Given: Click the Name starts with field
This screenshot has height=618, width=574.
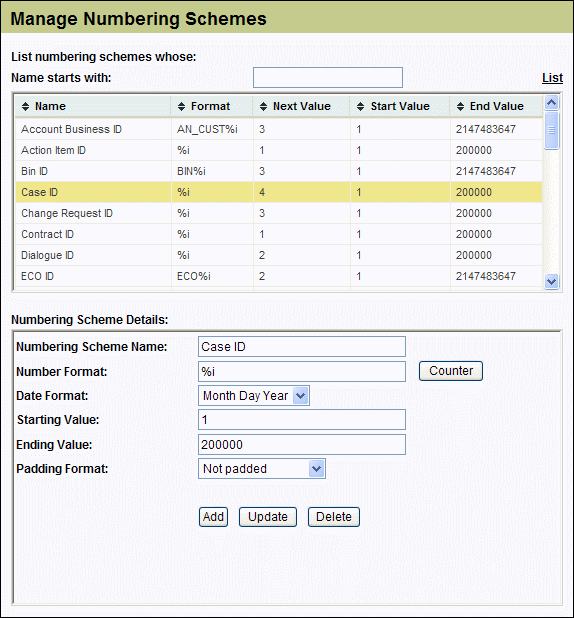Looking at the screenshot, I should click(328, 78).
